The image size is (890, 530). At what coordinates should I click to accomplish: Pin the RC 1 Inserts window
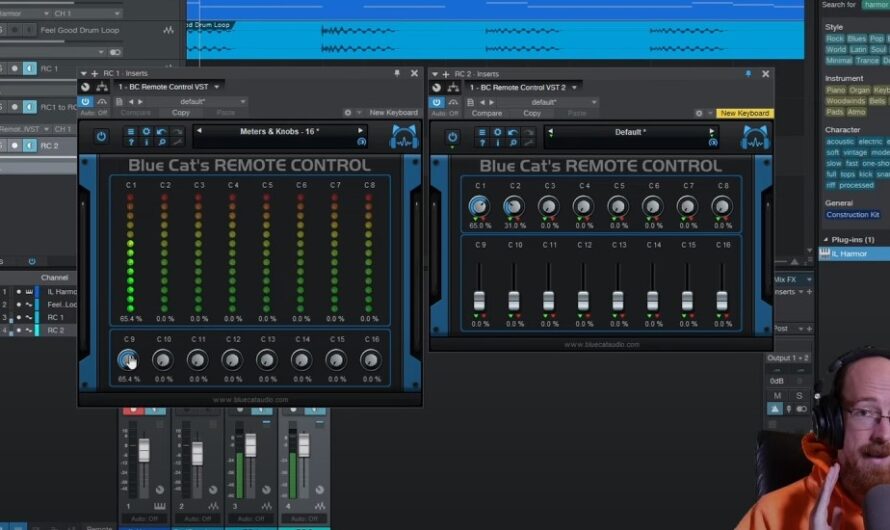[397, 73]
